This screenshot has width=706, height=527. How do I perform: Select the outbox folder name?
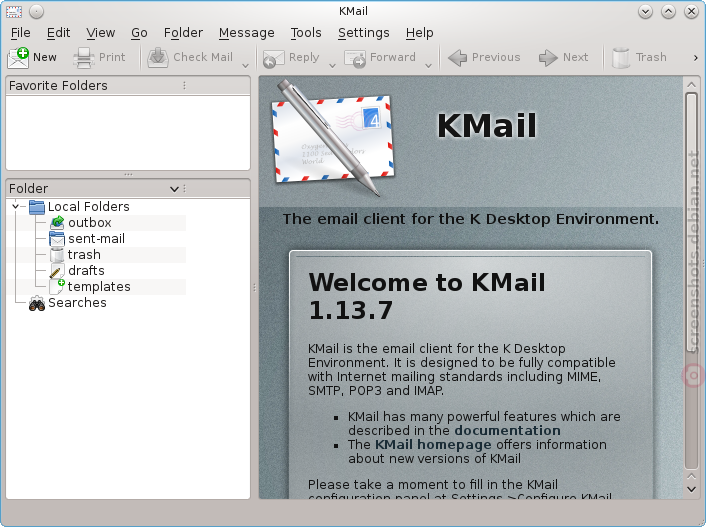(x=90, y=223)
